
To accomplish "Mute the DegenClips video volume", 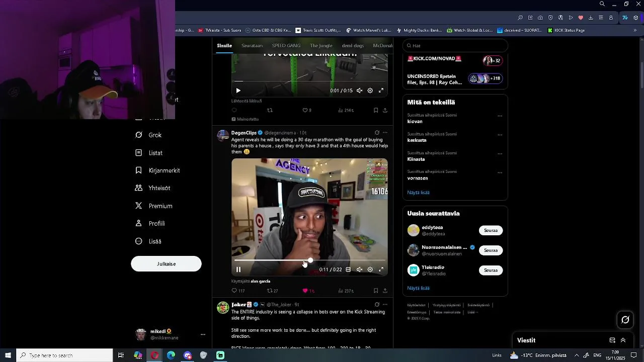I will [359, 269].
